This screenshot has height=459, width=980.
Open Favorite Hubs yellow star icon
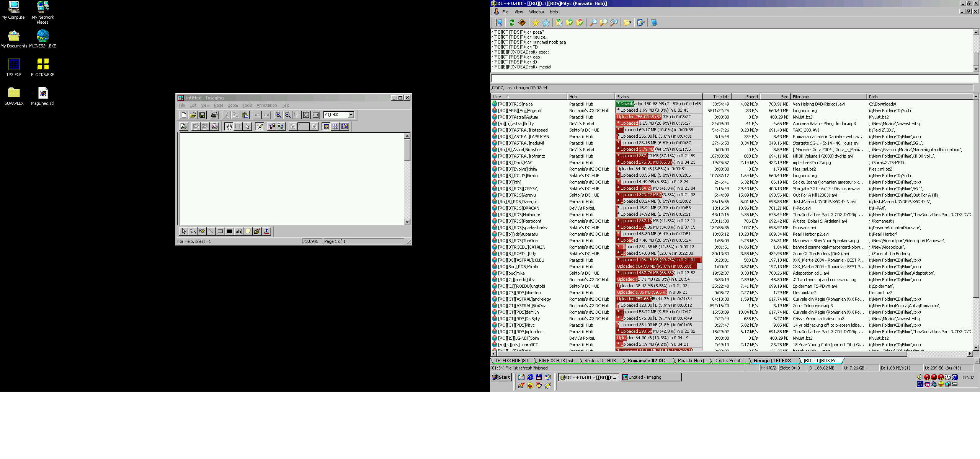coord(536,23)
